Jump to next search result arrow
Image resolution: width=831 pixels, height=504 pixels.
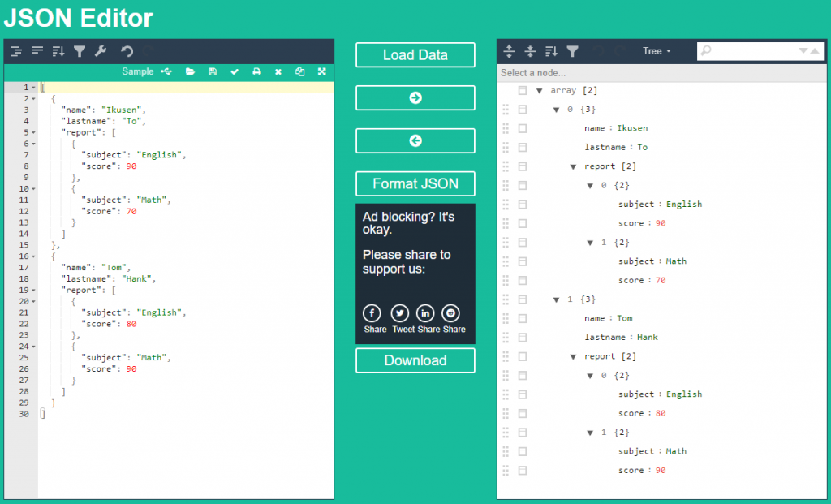click(803, 51)
